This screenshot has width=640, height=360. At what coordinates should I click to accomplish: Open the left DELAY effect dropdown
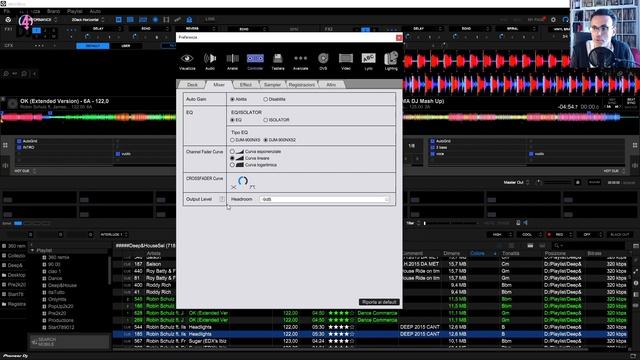(101, 29)
